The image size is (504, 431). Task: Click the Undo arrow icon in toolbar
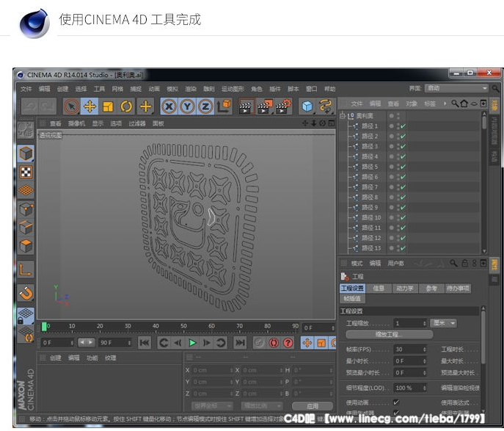30,106
